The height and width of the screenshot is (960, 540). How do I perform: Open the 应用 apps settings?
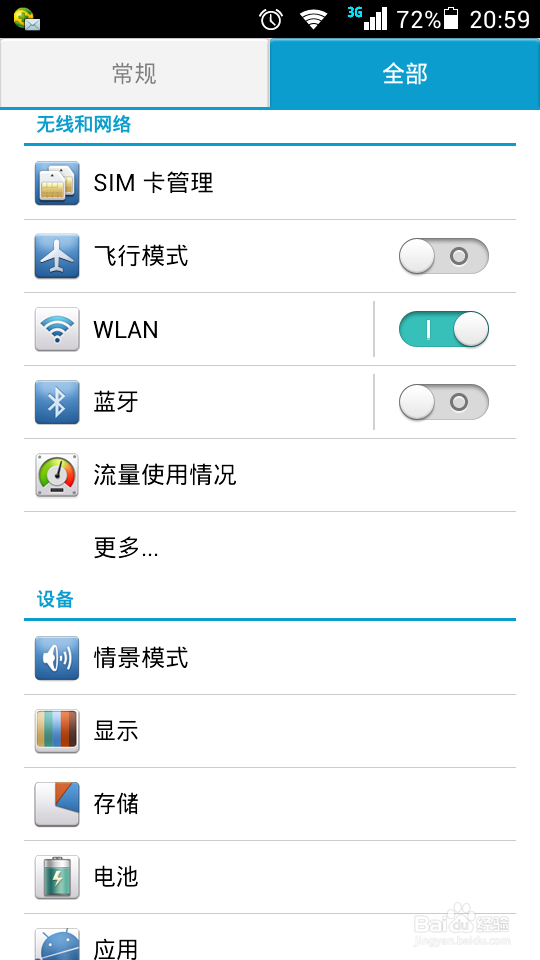[270, 937]
